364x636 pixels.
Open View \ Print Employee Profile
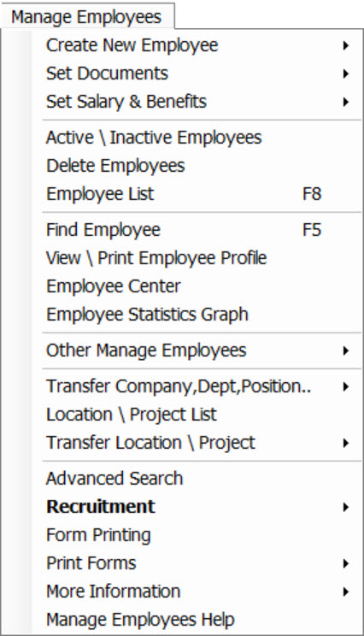pyautogui.click(x=197, y=258)
